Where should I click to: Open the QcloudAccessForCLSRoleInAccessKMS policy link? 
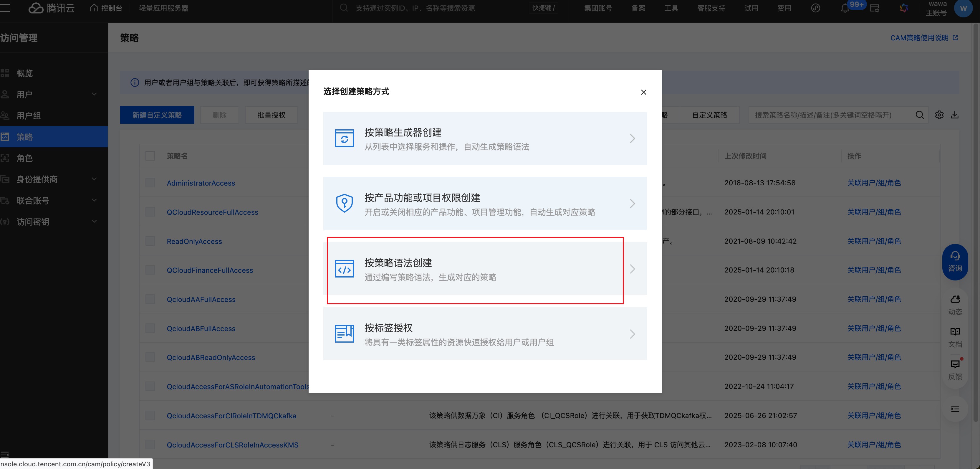pos(232,445)
